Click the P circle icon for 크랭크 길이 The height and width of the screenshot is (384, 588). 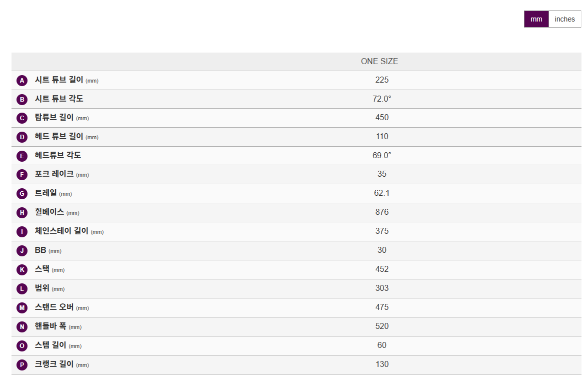pyautogui.click(x=22, y=365)
